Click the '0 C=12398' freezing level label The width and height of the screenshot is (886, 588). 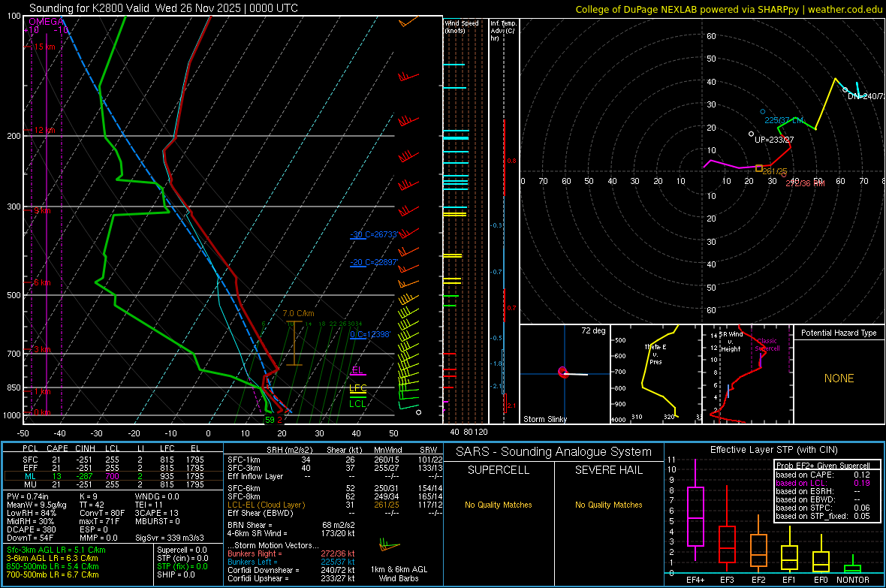coord(370,334)
